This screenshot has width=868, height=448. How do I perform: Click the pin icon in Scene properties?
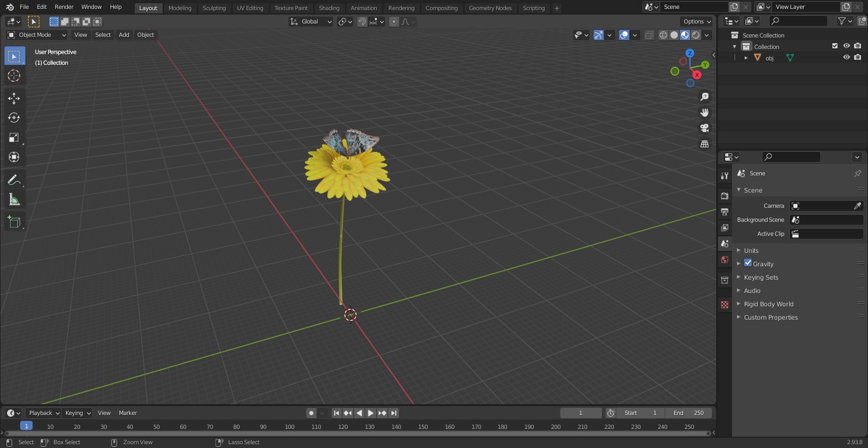[x=857, y=173]
